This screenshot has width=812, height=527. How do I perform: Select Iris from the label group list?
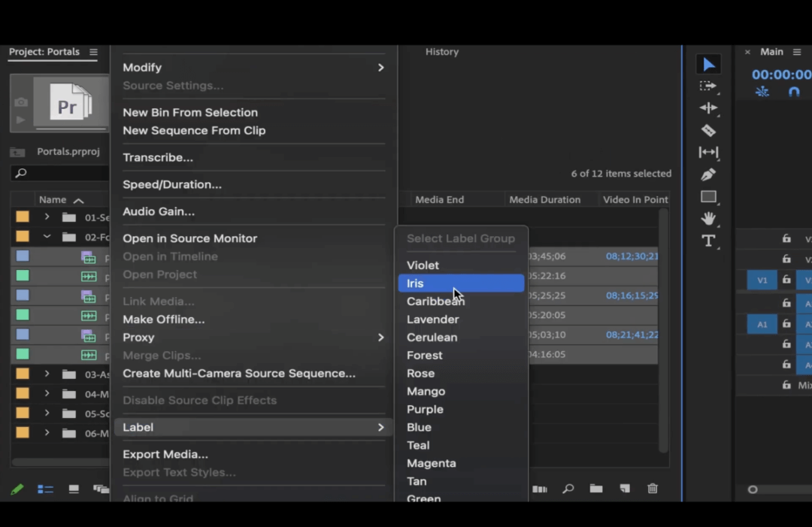(460, 283)
